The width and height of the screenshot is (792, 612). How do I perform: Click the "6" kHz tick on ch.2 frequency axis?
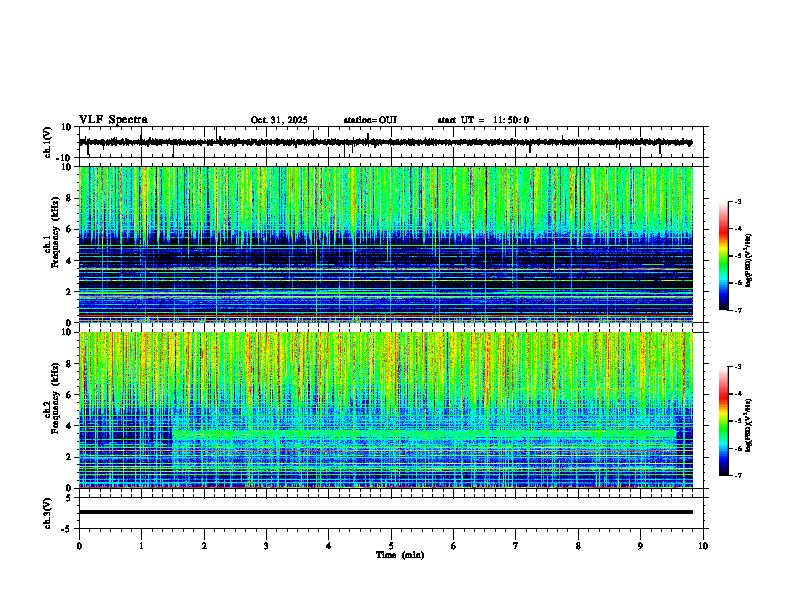coord(70,395)
